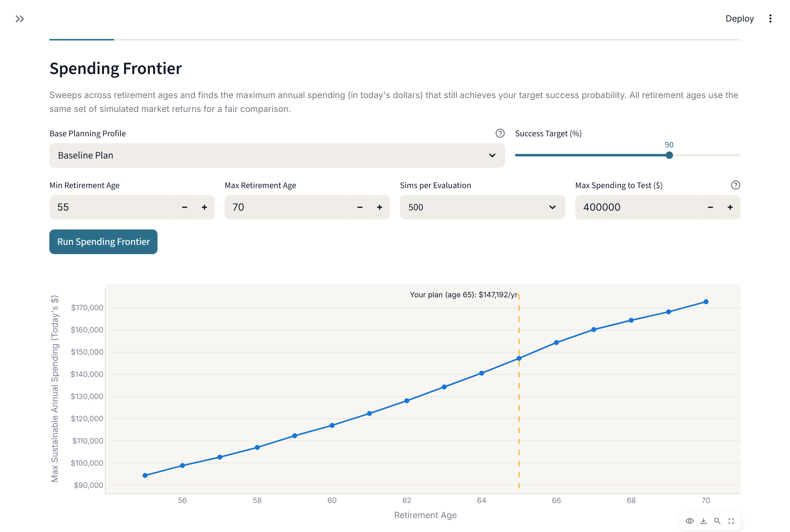Download the chart as an image

[703, 521]
